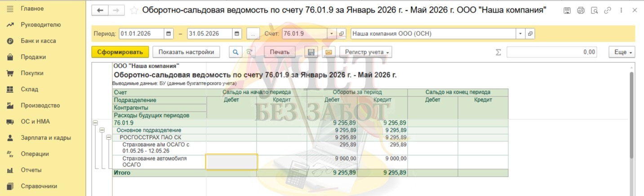The height and width of the screenshot is (196, 644).
Task: Open the account 76.01.9 dropdown list
Action: coord(332,34)
